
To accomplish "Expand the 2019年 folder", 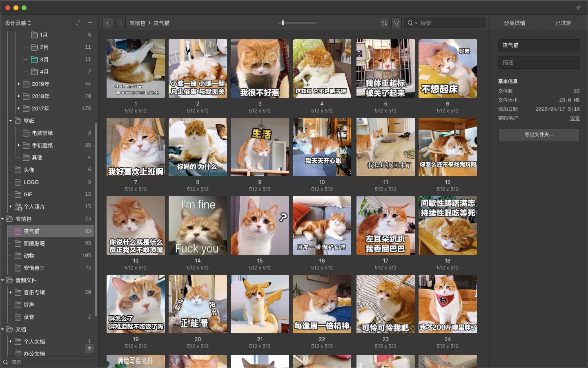I will [19, 84].
